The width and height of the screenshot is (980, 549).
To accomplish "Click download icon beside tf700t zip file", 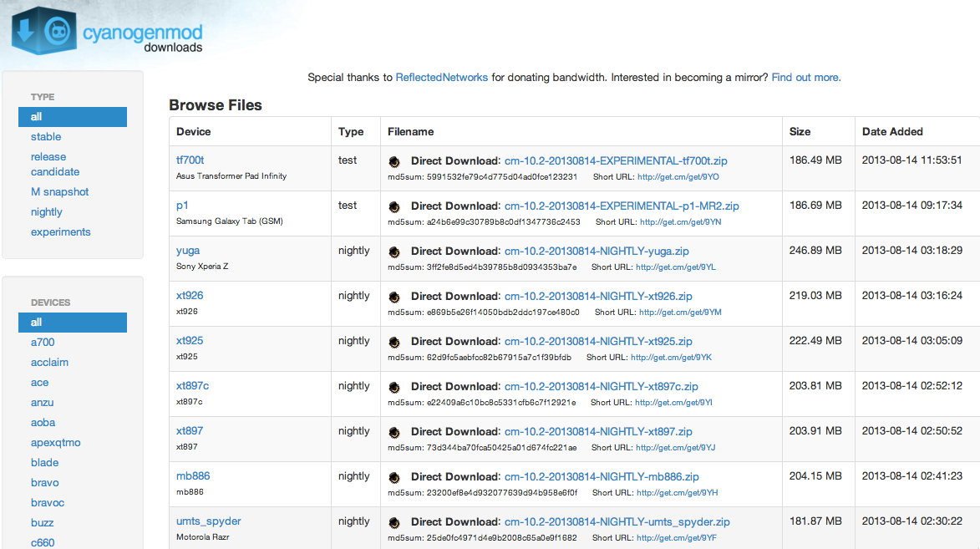I will click(x=394, y=160).
